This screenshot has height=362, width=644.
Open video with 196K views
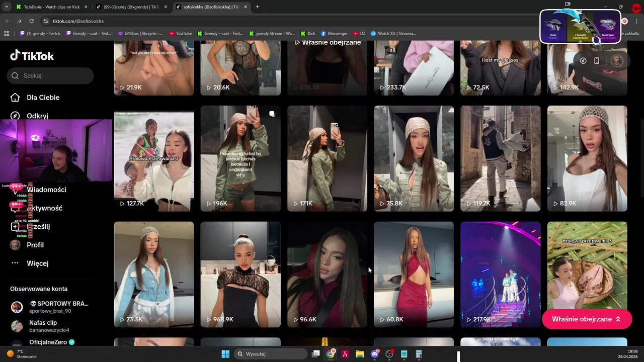point(240,158)
